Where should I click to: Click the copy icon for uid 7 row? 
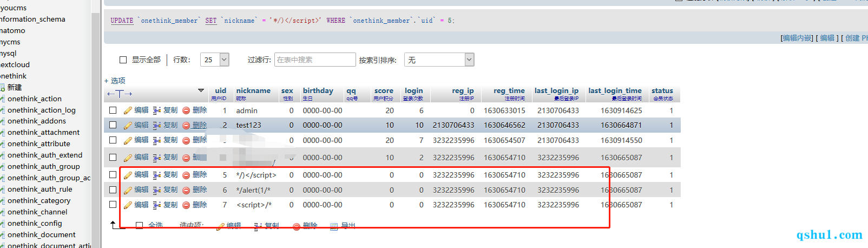(157, 206)
